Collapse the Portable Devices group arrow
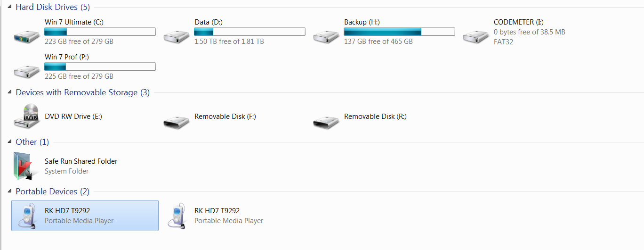 coord(10,192)
